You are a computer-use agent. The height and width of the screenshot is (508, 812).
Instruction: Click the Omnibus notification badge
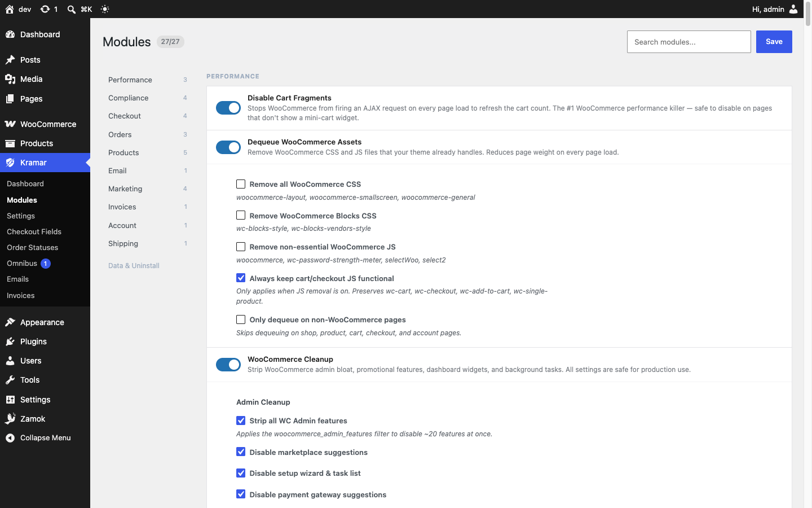click(x=46, y=264)
